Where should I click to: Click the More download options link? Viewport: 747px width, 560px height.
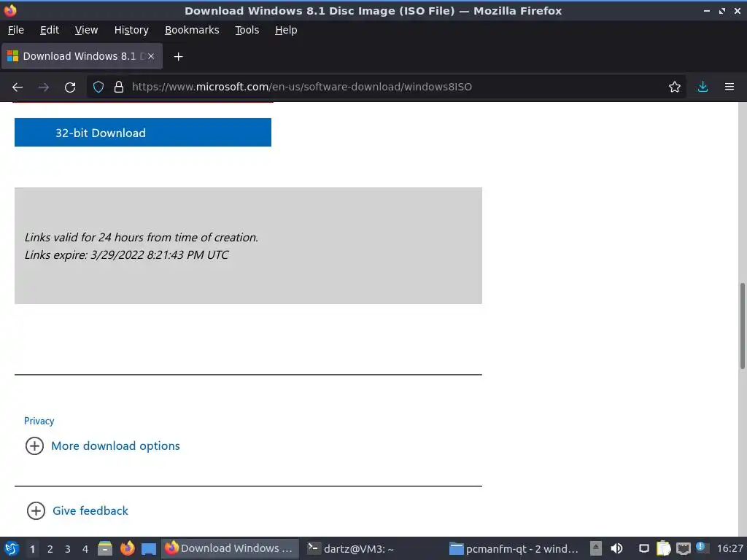click(x=115, y=446)
